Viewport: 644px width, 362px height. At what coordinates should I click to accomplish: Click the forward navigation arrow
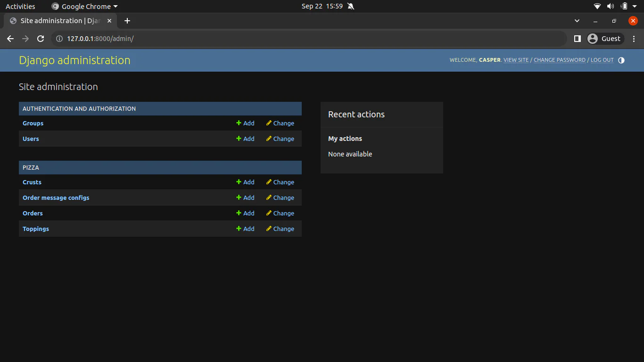pos(25,39)
